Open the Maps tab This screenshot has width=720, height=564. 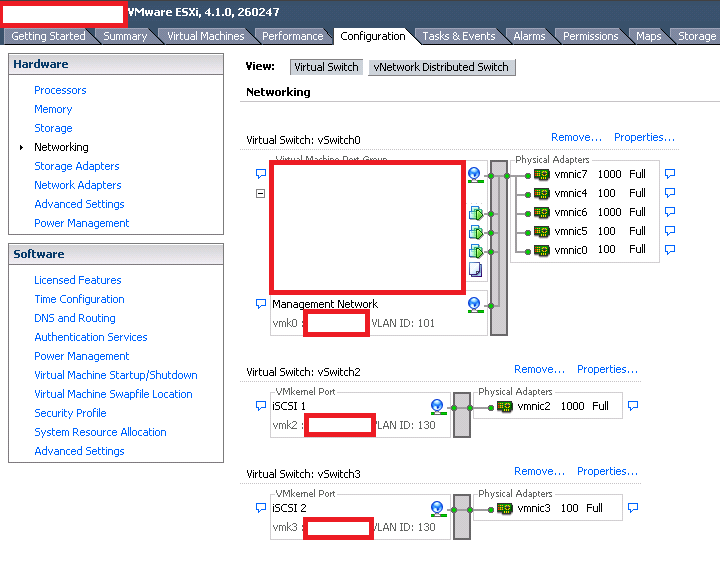(648, 36)
